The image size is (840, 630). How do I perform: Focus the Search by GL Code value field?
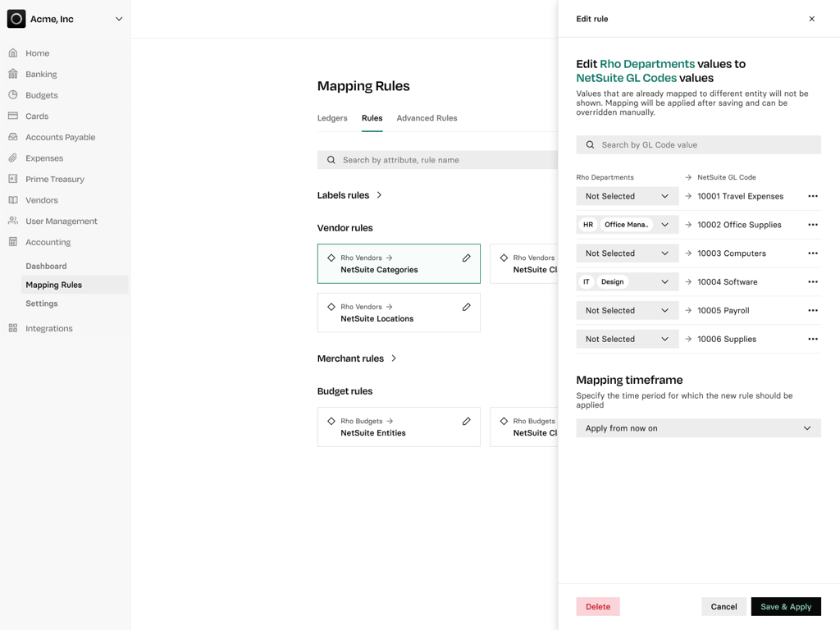(x=699, y=144)
